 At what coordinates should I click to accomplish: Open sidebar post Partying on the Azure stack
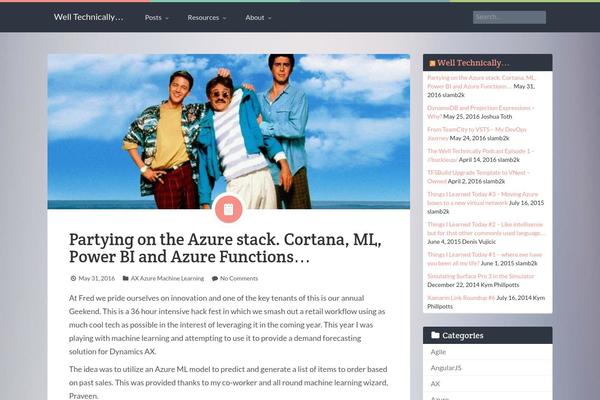tap(481, 82)
